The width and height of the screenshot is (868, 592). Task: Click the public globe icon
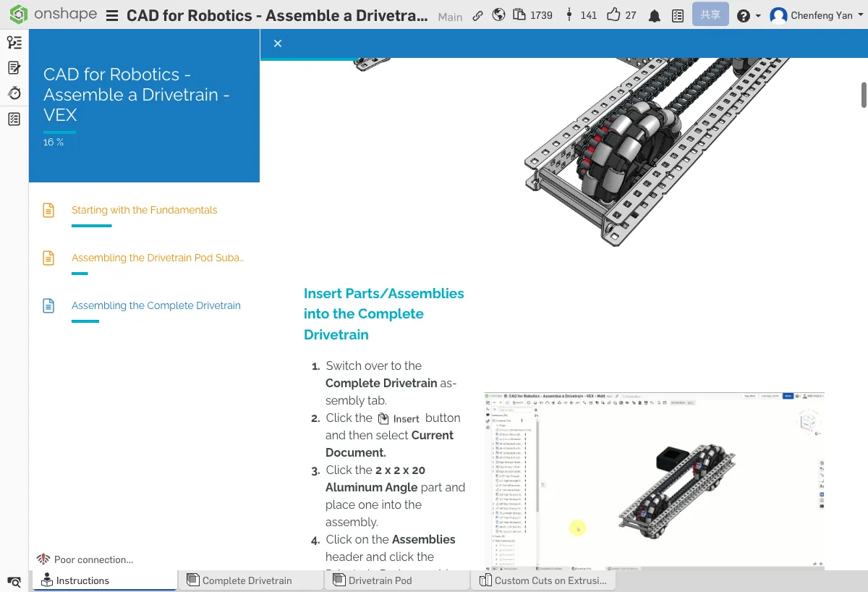[x=498, y=15]
